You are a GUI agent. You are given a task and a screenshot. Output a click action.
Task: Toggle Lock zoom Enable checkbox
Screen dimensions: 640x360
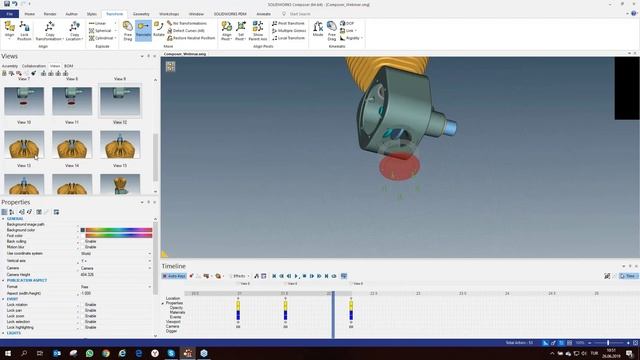click(82, 316)
